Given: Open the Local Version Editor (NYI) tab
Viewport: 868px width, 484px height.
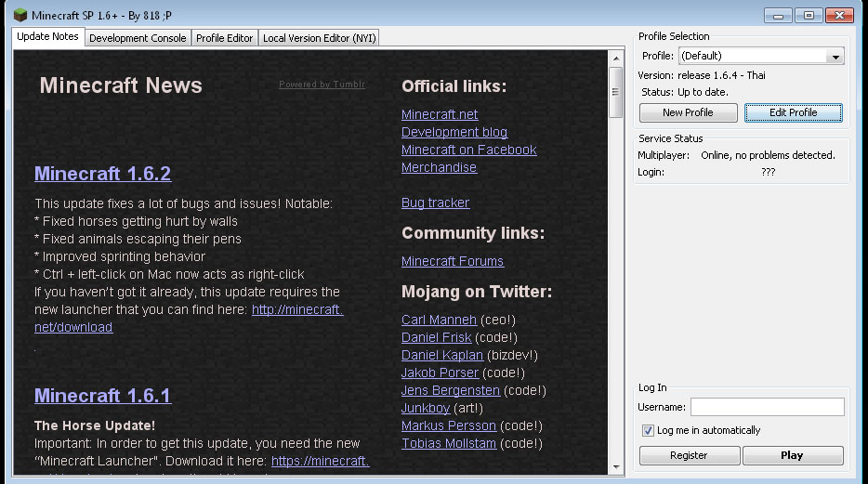Looking at the screenshot, I should [320, 37].
